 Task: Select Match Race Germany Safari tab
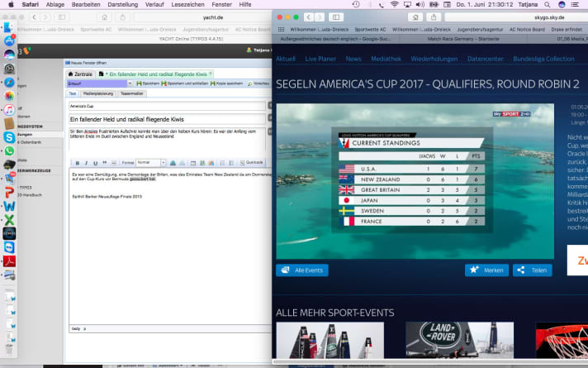463,39
